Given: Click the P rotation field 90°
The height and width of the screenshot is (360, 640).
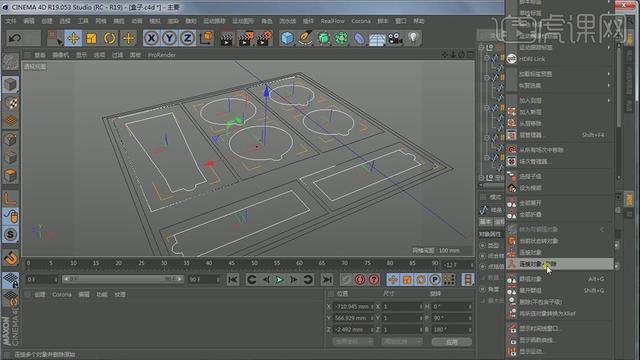Looking at the screenshot, I should (452, 318).
